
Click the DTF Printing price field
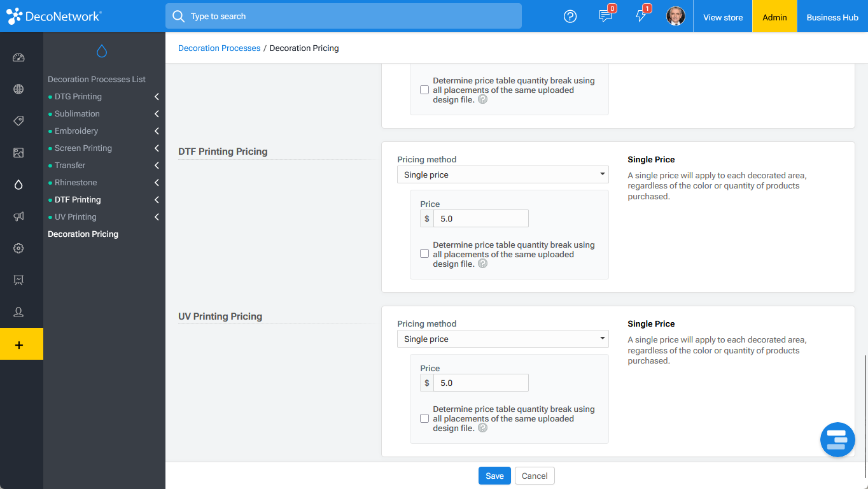(481, 218)
